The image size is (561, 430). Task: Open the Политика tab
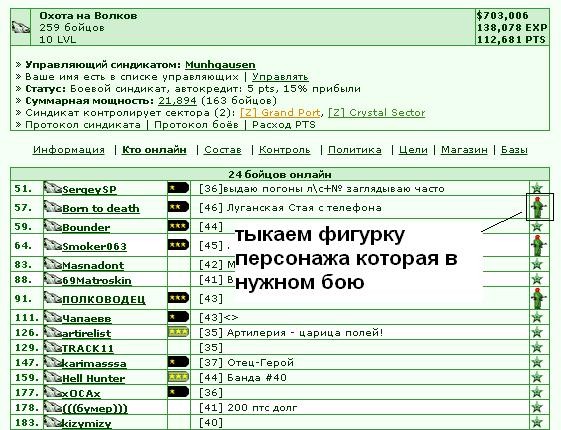[x=355, y=150]
